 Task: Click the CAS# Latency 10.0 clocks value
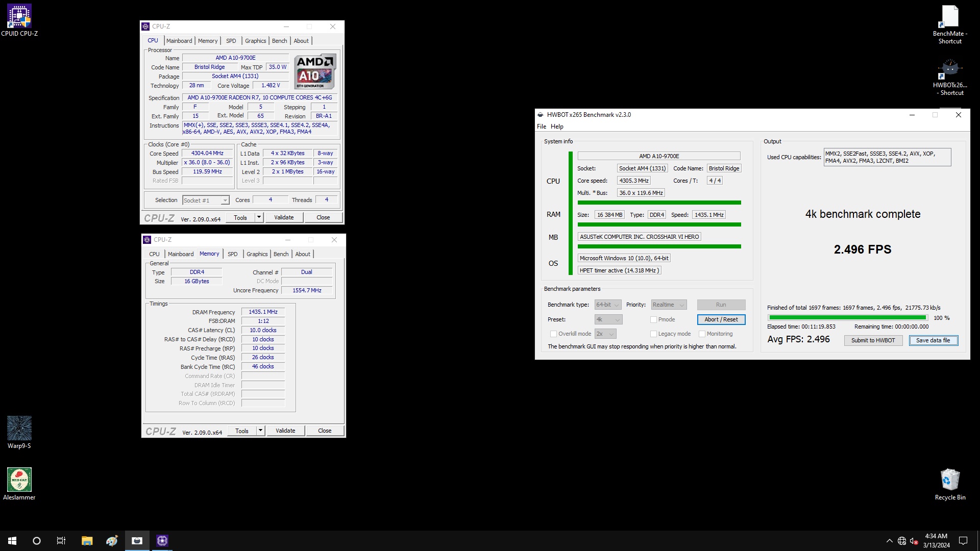[x=263, y=330]
